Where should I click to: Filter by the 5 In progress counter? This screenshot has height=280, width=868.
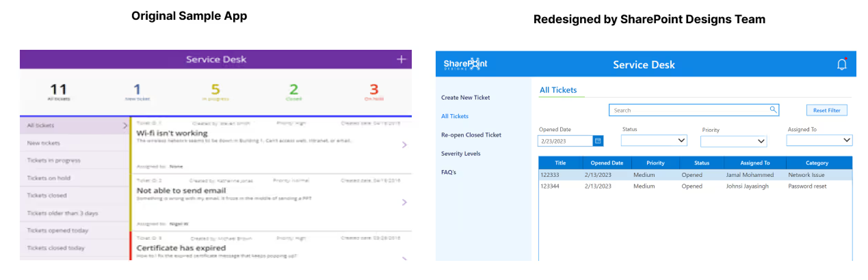point(215,92)
